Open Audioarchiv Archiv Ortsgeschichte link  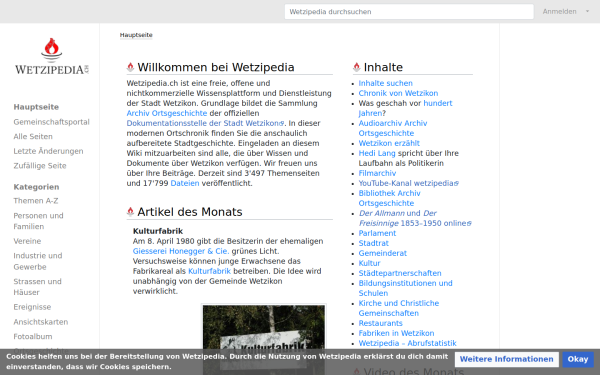point(393,128)
